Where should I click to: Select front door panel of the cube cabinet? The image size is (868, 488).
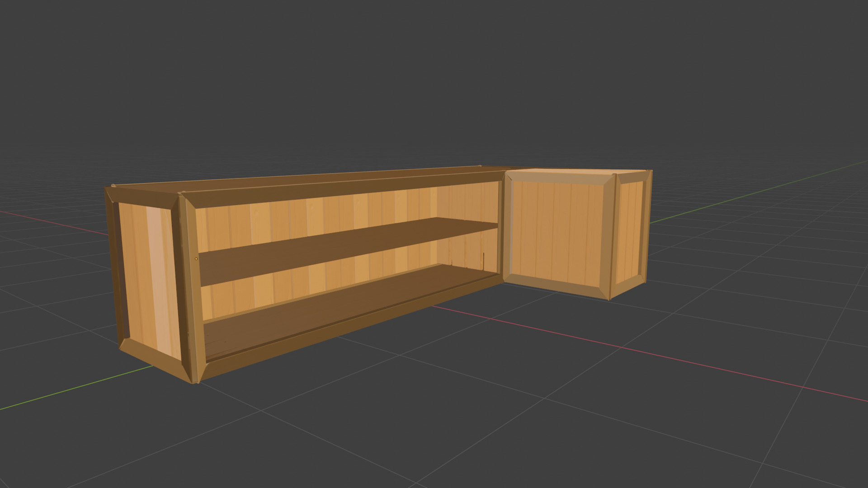pyautogui.click(x=558, y=230)
